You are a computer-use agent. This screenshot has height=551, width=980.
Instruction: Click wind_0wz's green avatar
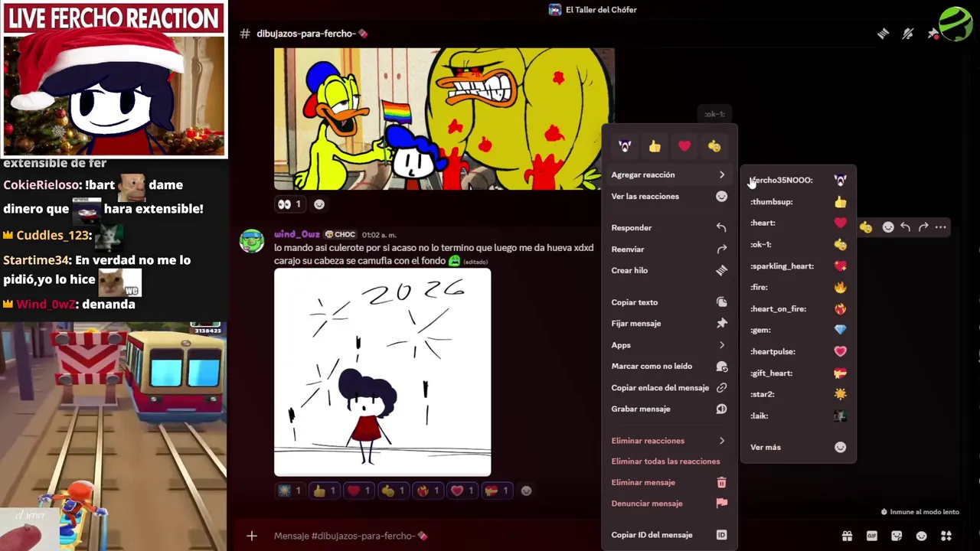252,241
